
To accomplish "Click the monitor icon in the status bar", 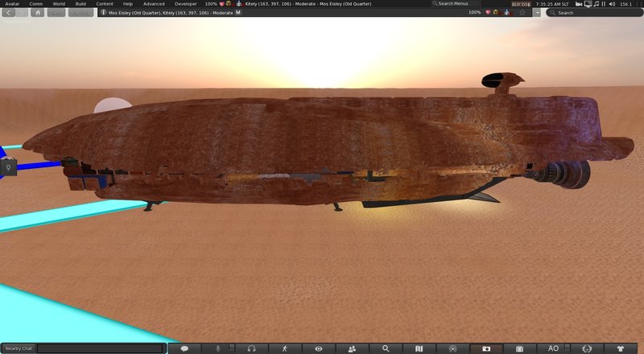I will tap(588, 4).
